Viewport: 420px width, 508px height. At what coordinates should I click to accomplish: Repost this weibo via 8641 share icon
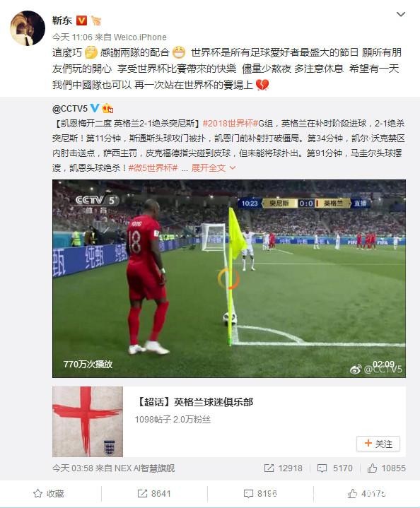point(154,493)
